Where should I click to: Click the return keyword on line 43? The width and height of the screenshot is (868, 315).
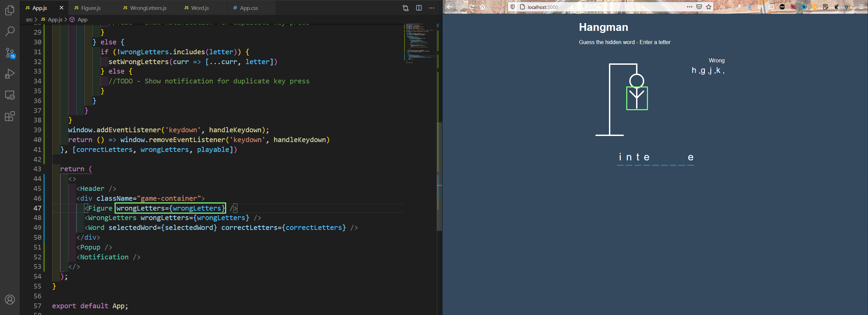[72, 169]
